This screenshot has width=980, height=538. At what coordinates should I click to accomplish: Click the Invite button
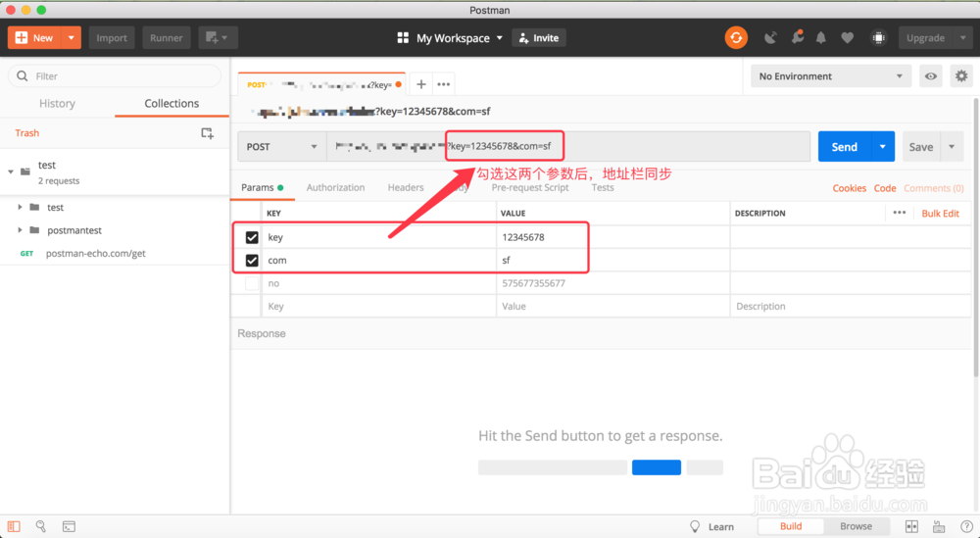(539, 38)
